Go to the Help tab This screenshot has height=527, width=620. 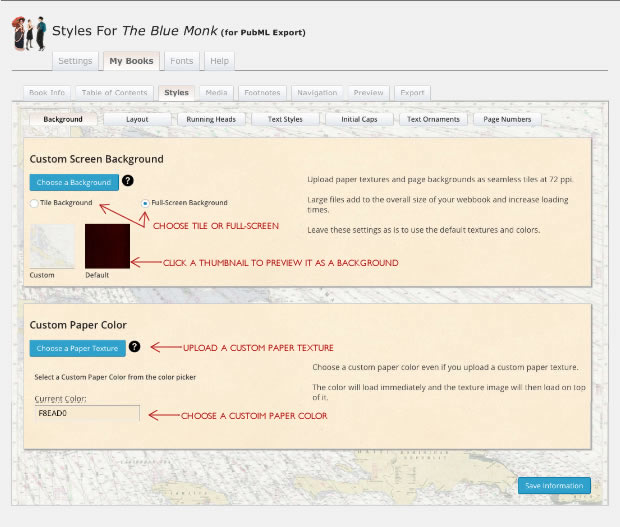click(219, 61)
